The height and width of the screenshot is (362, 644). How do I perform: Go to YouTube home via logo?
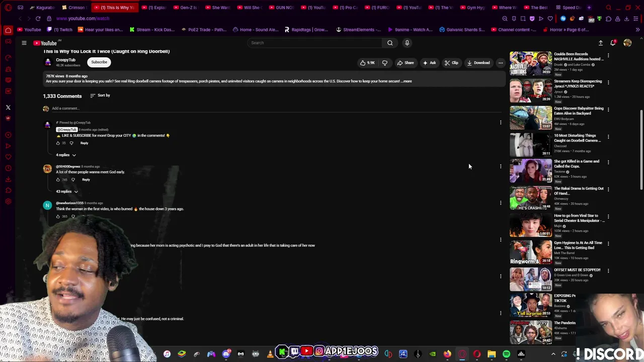pyautogui.click(x=45, y=43)
